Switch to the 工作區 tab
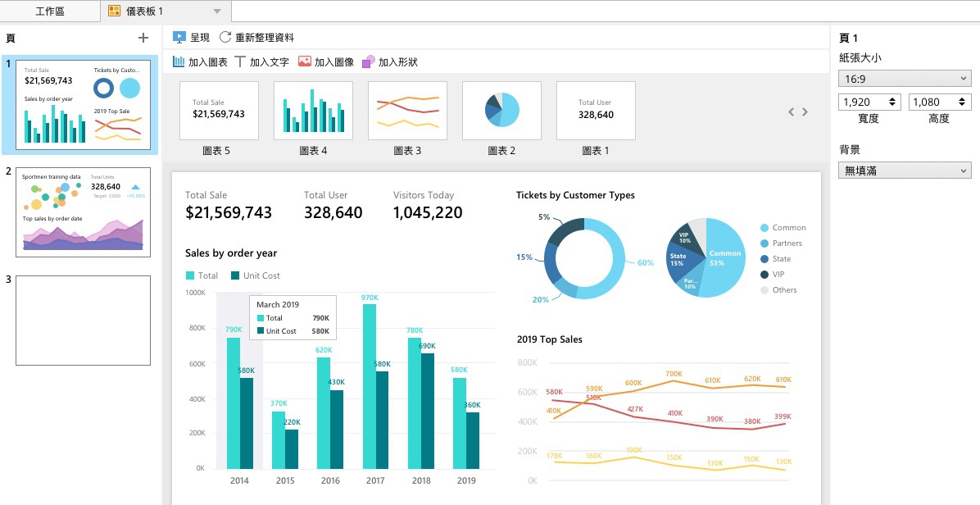 (49, 11)
